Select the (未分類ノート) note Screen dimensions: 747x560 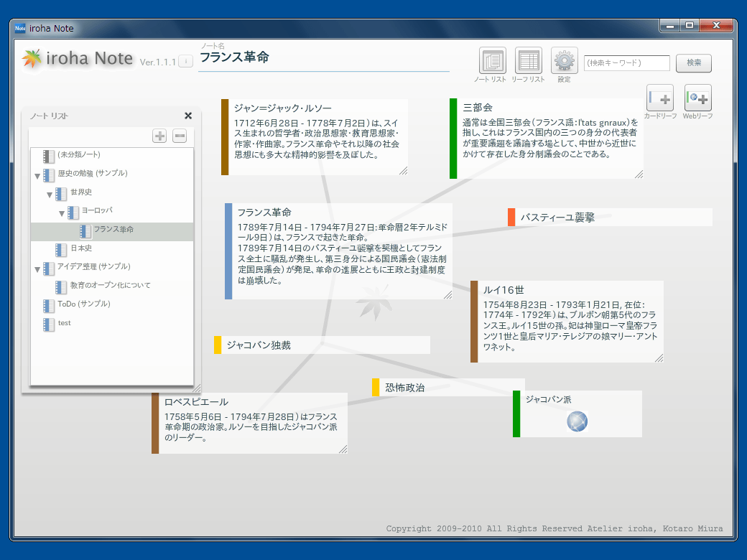click(x=79, y=155)
